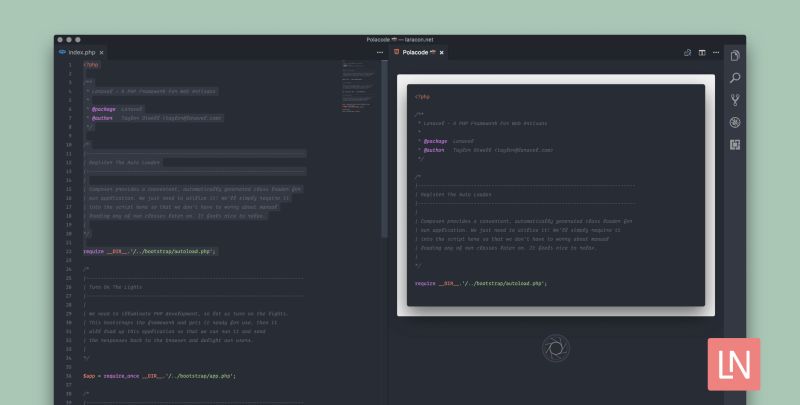Click the split editor icon
800x405 pixels.
702,53
